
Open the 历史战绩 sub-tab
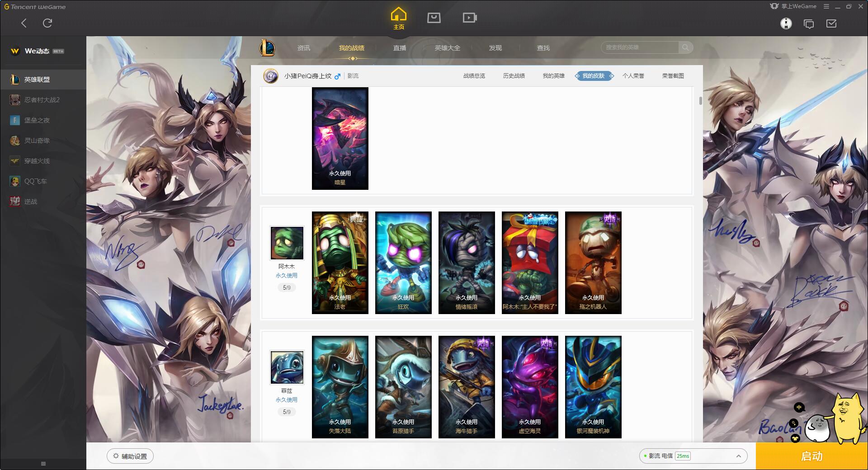(514, 76)
